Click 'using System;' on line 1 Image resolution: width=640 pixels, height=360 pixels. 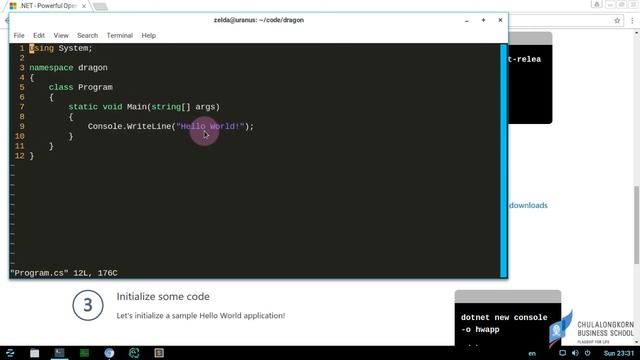pos(61,48)
